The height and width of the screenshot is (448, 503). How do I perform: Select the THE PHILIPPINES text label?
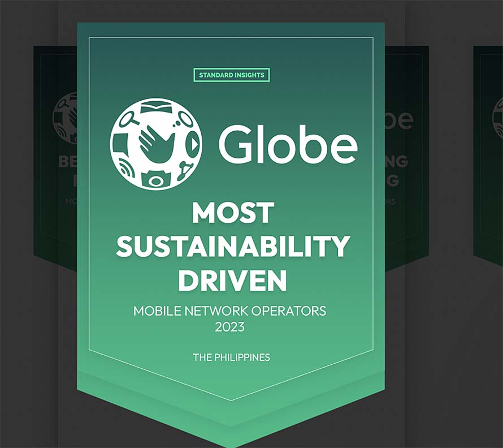click(232, 357)
